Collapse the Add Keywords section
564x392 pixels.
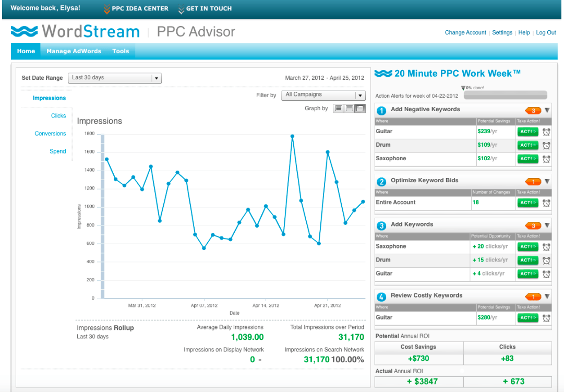click(x=547, y=225)
